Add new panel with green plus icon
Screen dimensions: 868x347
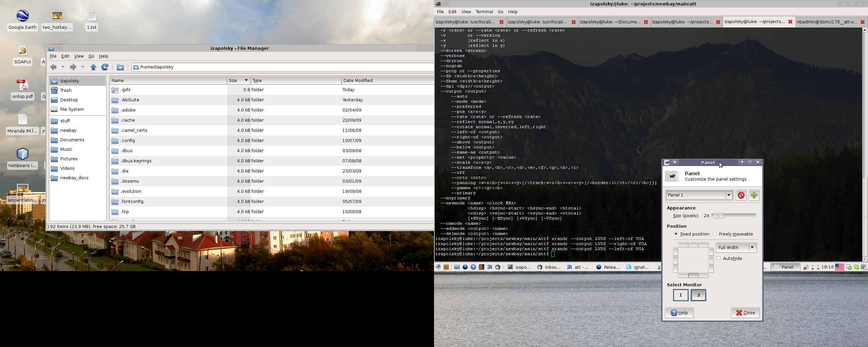pyautogui.click(x=754, y=195)
